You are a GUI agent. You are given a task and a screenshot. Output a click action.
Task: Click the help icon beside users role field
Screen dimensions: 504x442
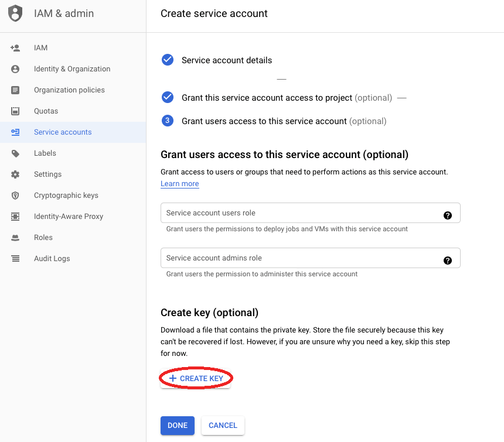pos(448,215)
